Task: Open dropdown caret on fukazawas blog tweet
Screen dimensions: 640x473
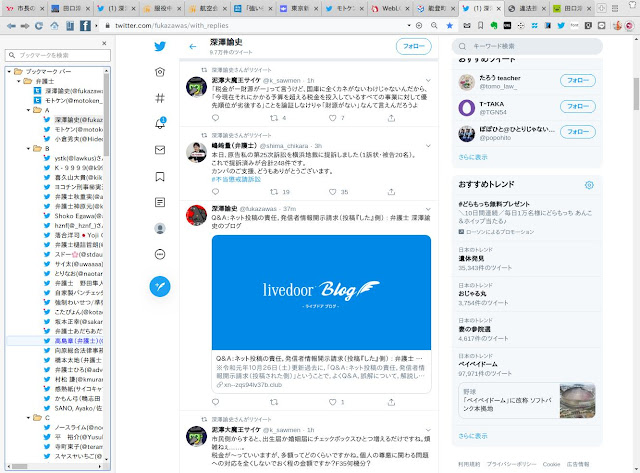Action: (428, 209)
